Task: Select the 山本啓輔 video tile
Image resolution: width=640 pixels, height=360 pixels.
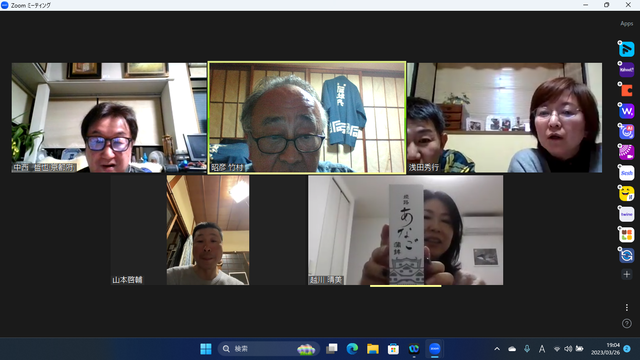Action: click(180, 230)
